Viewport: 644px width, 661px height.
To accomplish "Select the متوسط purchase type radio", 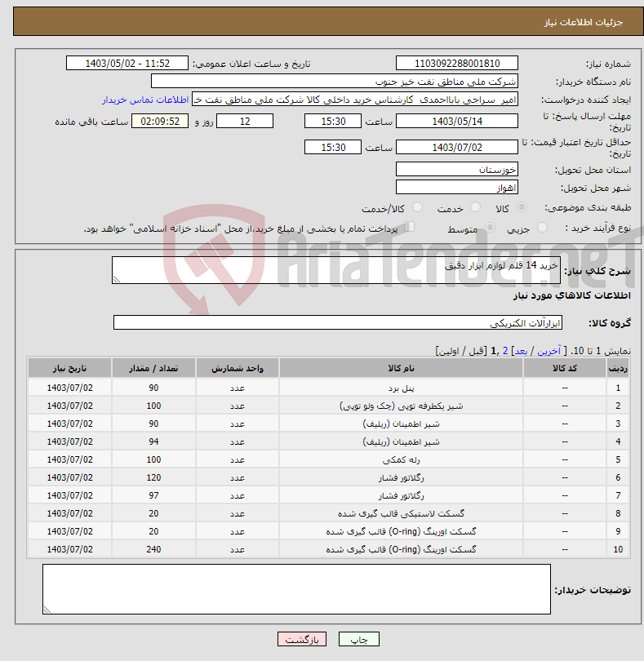I will pos(490,228).
